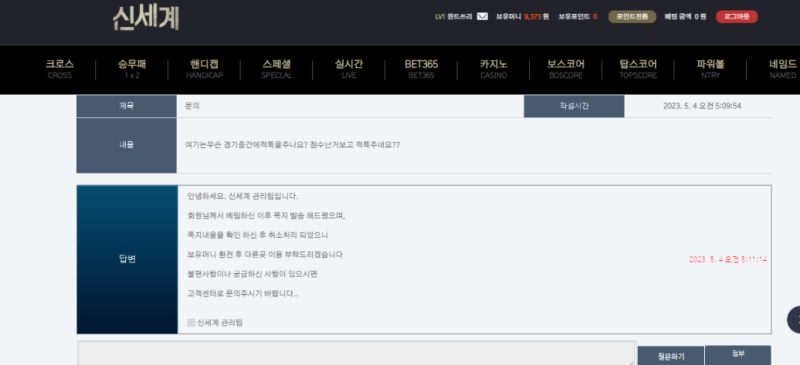This screenshot has width=800, height=365.
Task: Open the envelope message icon
Action: tap(482, 16)
